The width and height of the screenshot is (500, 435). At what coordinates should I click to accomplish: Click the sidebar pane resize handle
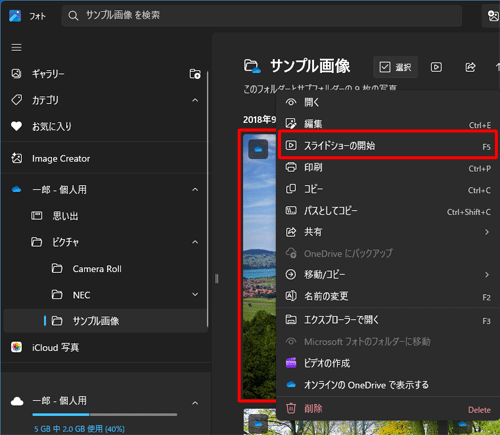pyautogui.click(x=216, y=278)
